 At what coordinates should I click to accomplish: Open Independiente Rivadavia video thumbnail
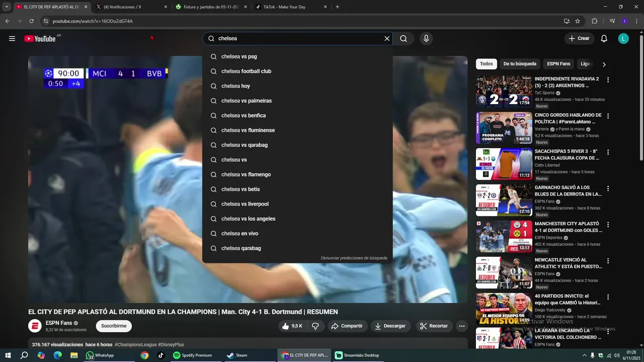tap(504, 92)
